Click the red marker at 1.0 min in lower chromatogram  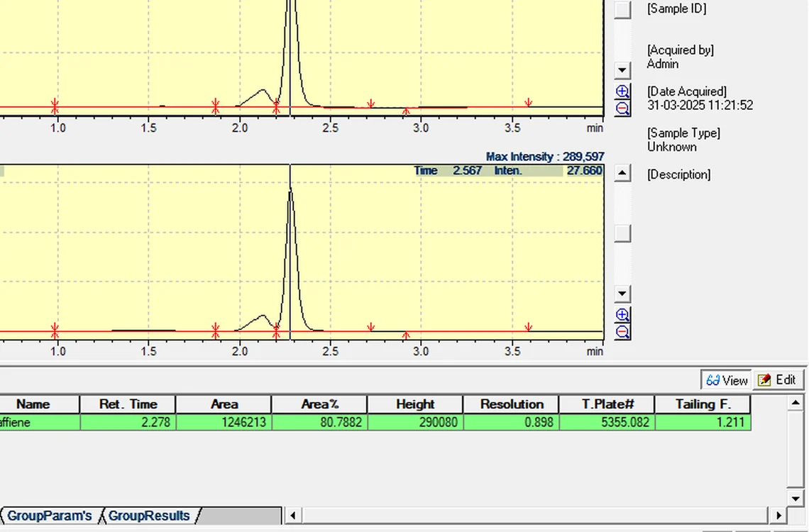coord(55,331)
